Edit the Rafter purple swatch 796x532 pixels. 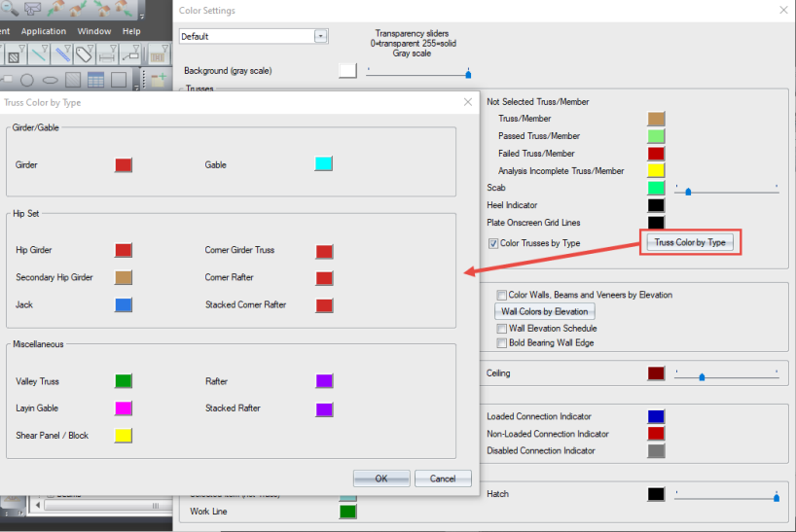tap(324, 381)
